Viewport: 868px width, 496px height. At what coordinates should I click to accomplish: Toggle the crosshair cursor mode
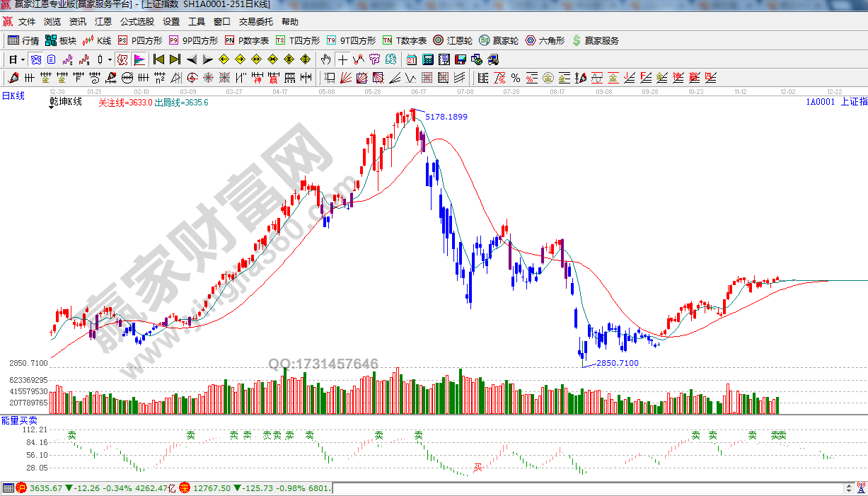coord(343,59)
